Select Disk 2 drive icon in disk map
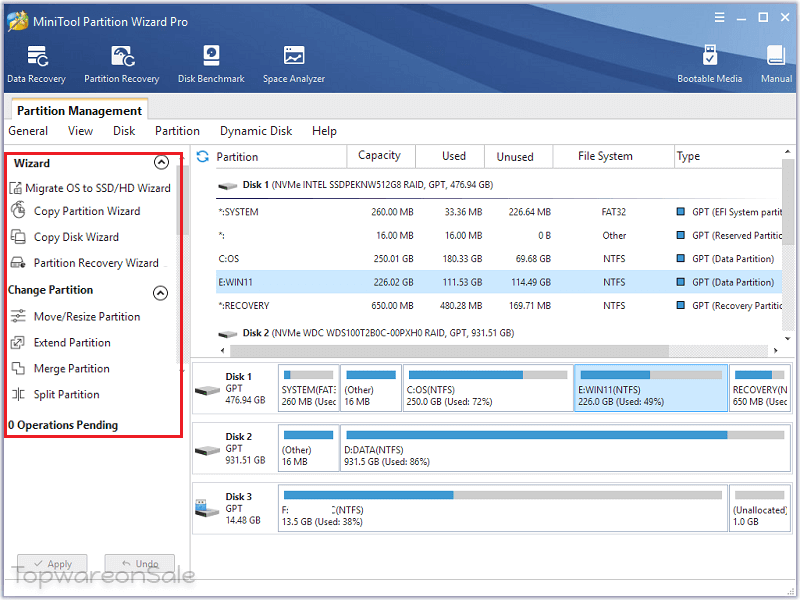The height and width of the screenshot is (600, 800). (x=207, y=451)
